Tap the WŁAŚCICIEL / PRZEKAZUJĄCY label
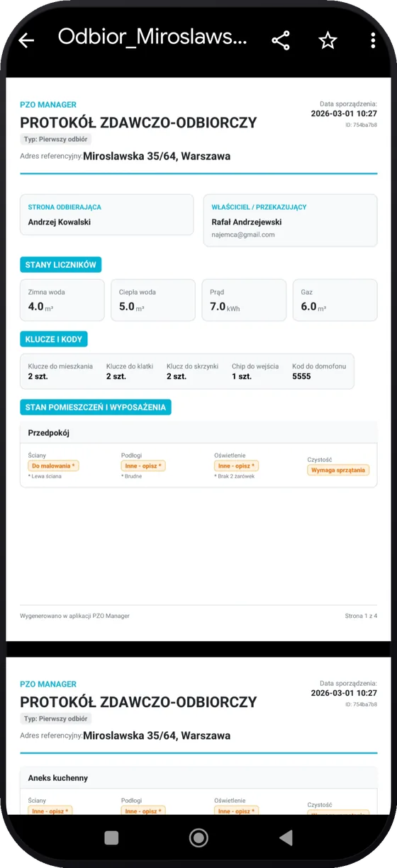The height and width of the screenshot is (868, 397). (259, 207)
